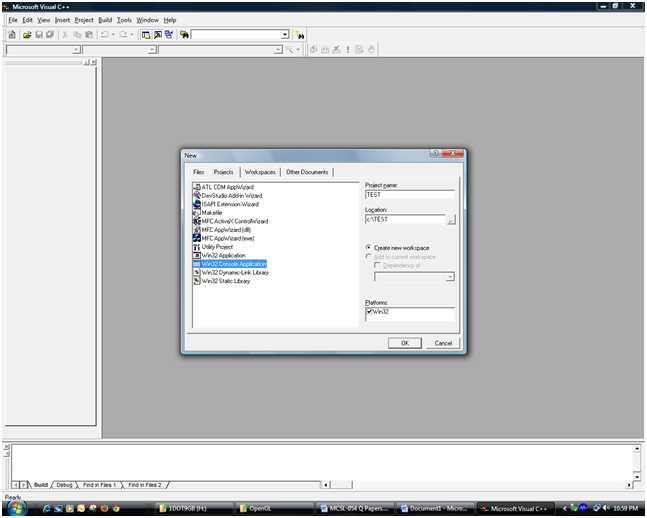Select Utility Project from the list

point(217,247)
